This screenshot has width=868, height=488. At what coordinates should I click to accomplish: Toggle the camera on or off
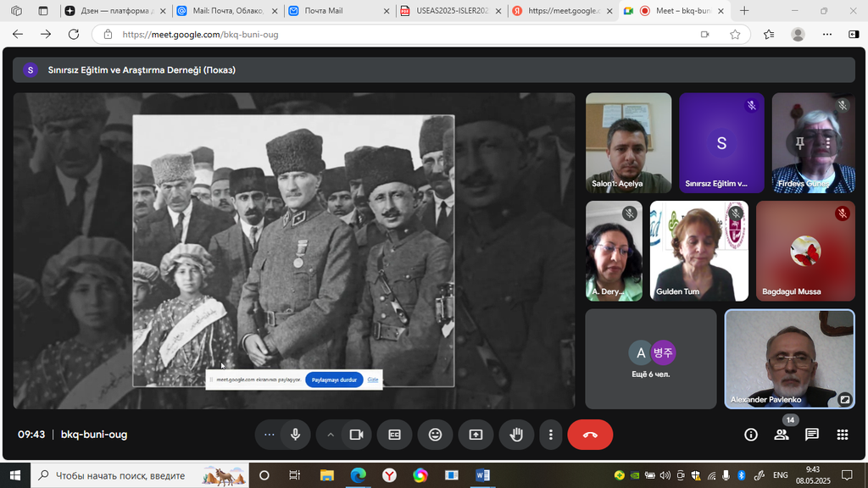click(x=357, y=435)
